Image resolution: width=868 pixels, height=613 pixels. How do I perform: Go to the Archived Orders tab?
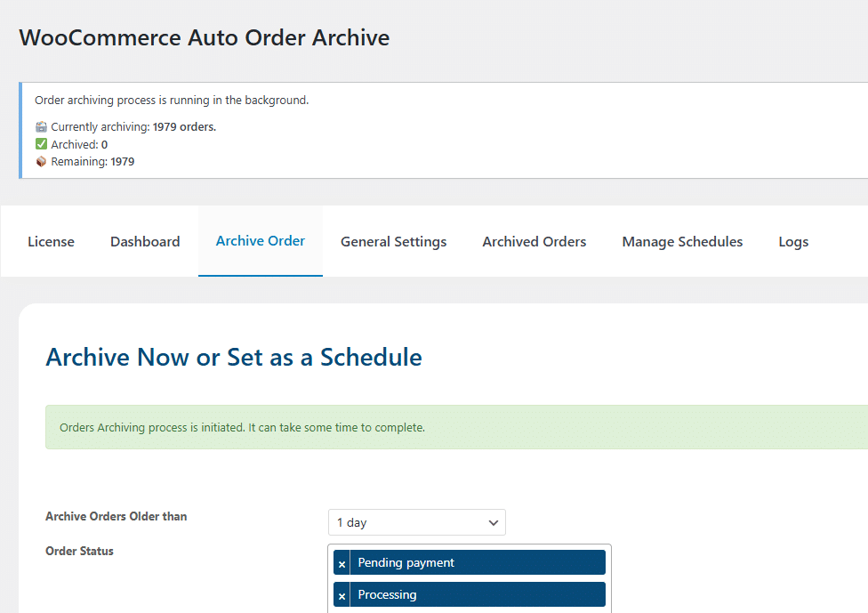[x=534, y=241]
